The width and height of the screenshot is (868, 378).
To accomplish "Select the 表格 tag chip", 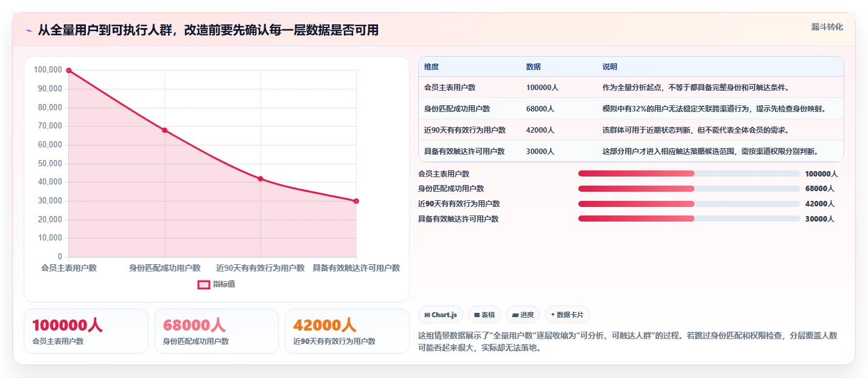I will pos(485,315).
